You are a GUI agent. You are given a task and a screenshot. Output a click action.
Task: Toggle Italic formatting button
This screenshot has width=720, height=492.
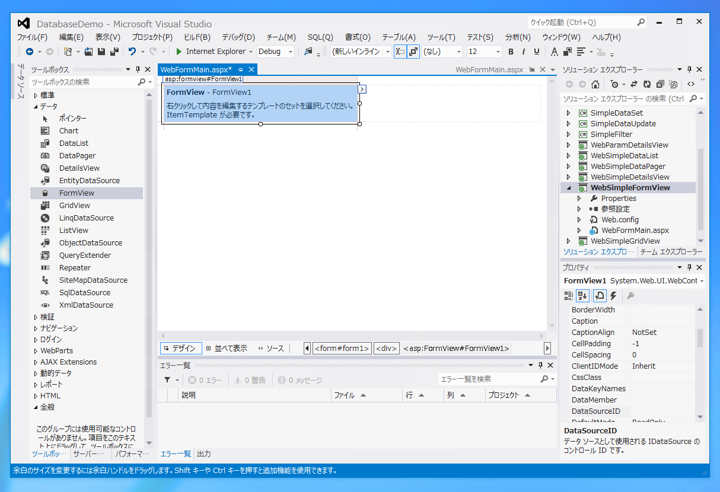tap(523, 51)
